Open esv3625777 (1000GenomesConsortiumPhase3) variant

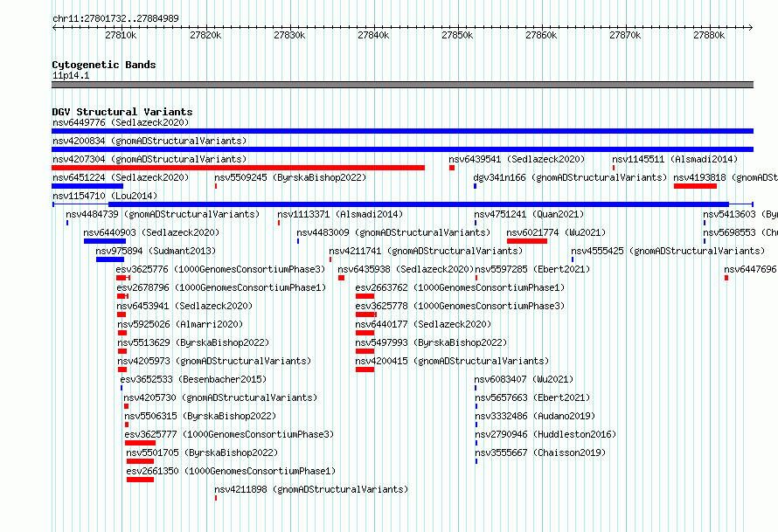coord(229,434)
